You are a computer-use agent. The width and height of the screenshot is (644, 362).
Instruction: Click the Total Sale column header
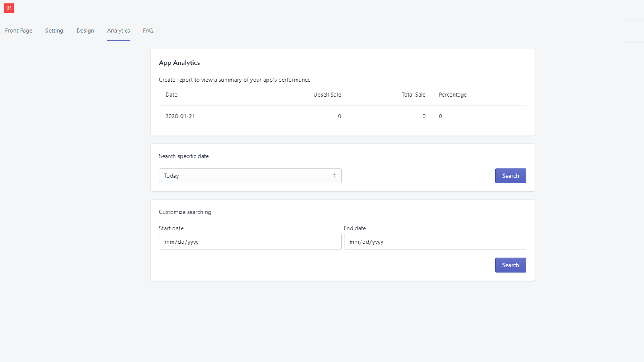click(413, 94)
